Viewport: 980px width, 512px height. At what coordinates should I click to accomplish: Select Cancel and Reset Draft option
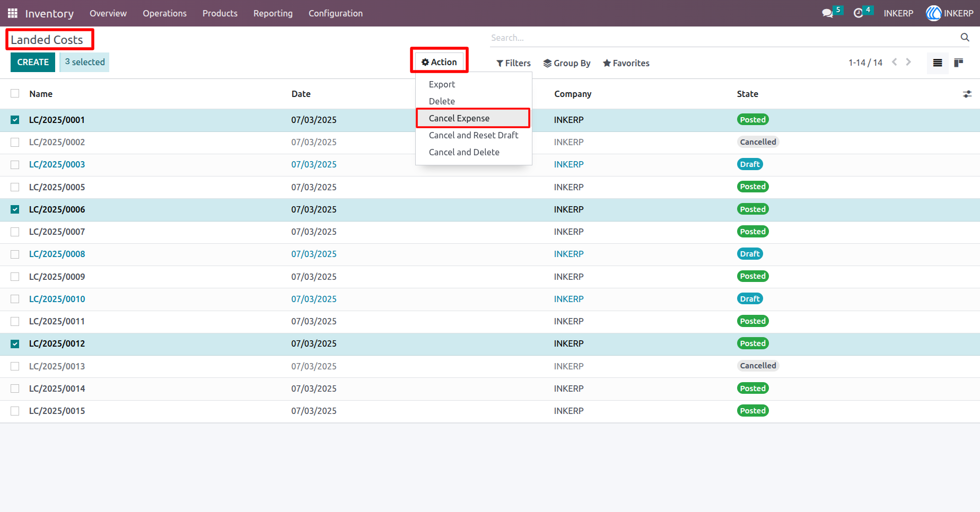pos(473,135)
